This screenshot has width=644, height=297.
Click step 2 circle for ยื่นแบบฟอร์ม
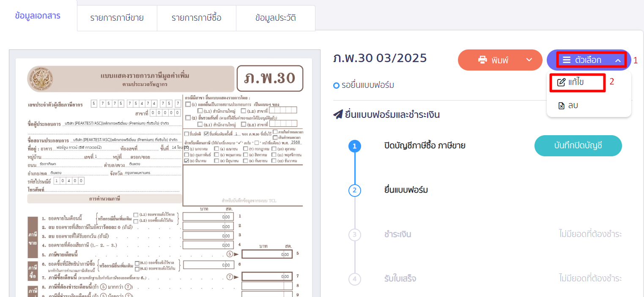tap(354, 190)
